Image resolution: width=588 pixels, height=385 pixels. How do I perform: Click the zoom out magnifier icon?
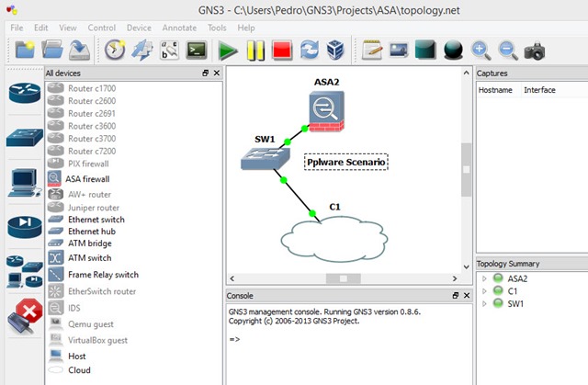pos(507,51)
